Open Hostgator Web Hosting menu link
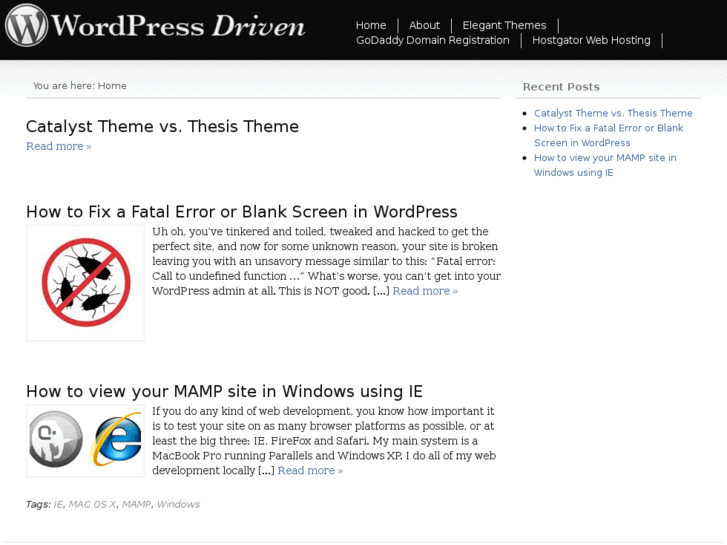Image resolution: width=727 pixels, height=545 pixels. [591, 40]
